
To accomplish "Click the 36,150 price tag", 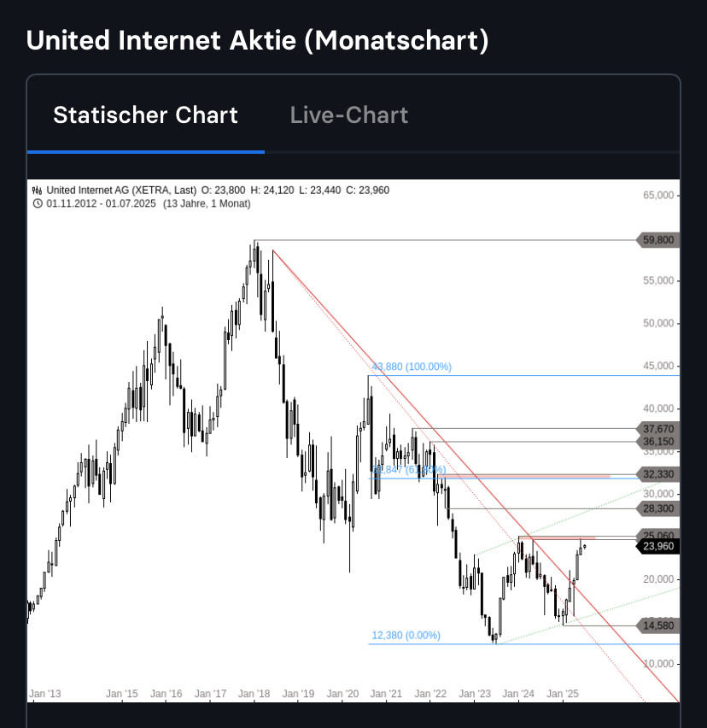I will 657,441.
